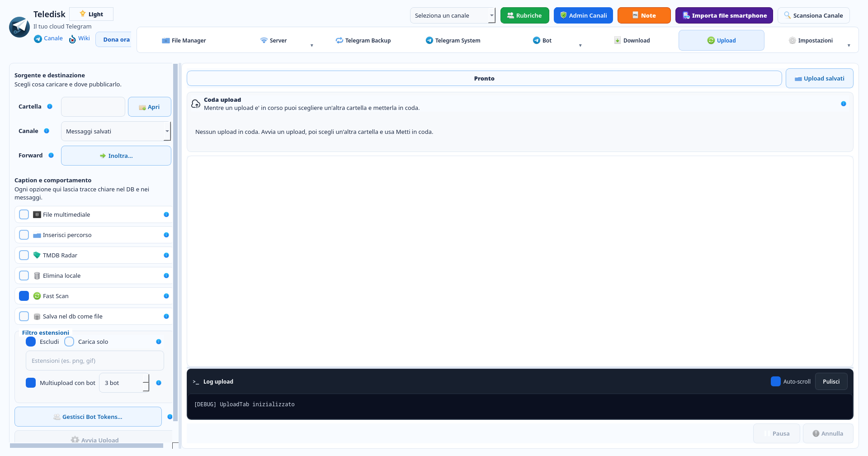Screen dimensions: 868x456
Task: Select the Carica solo radio option
Action: pyautogui.click(x=69, y=342)
